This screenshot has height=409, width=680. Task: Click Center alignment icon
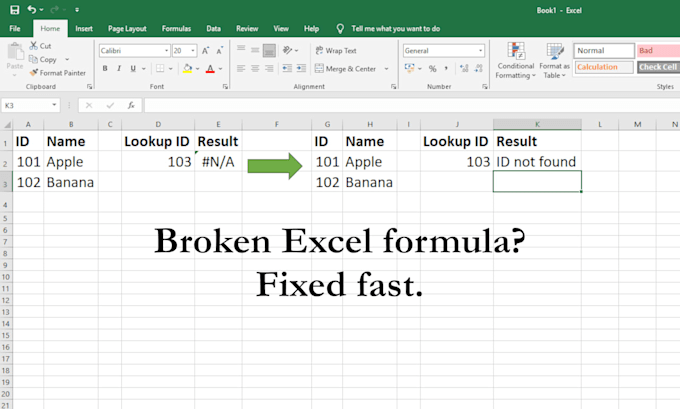[255, 69]
